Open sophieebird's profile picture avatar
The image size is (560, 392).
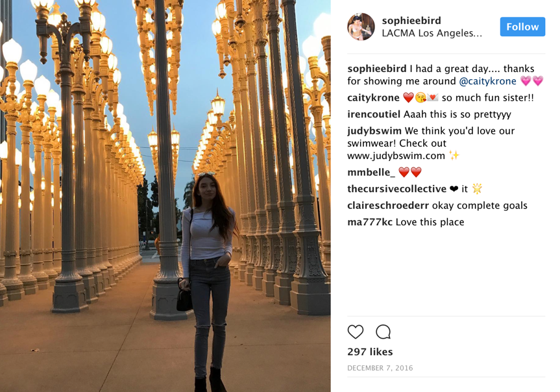(361, 27)
